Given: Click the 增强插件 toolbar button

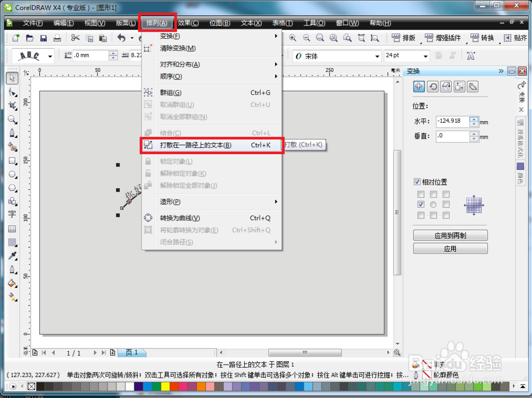Looking at the screenshot, I should 443,38.
